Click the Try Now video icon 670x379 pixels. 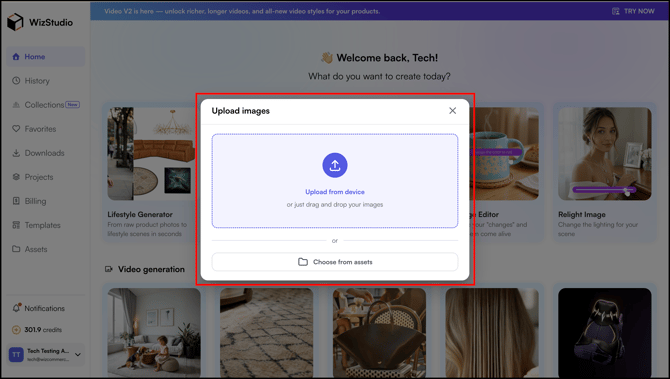coord(616,11)
